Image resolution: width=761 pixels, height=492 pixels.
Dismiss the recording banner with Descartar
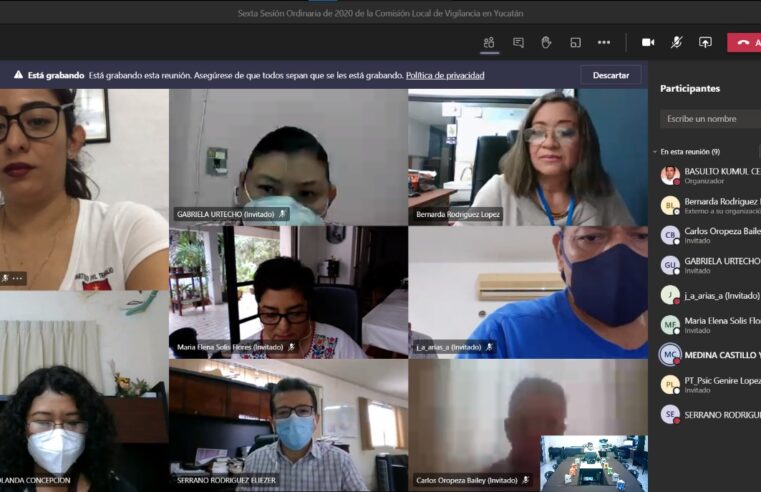[x=610, y=75]
